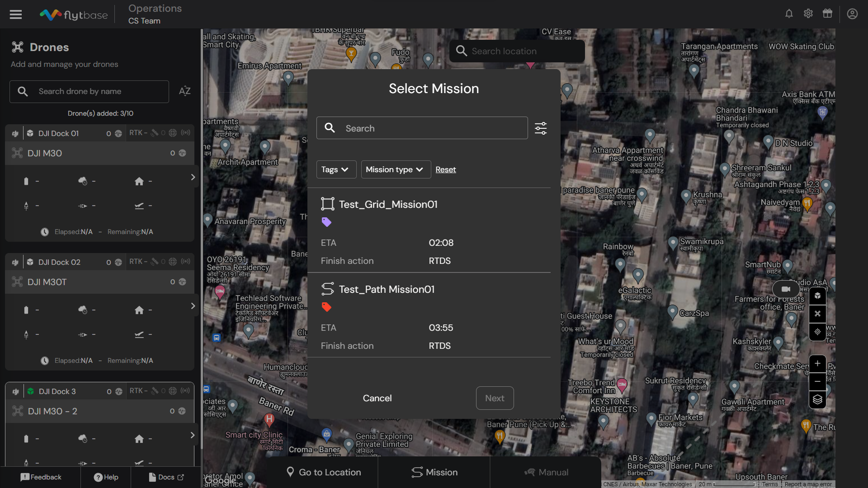This screenshot has width=868, height=488.
Task: Select the Test_Path Mission01 mission
Action: click(x=387, y=289)
